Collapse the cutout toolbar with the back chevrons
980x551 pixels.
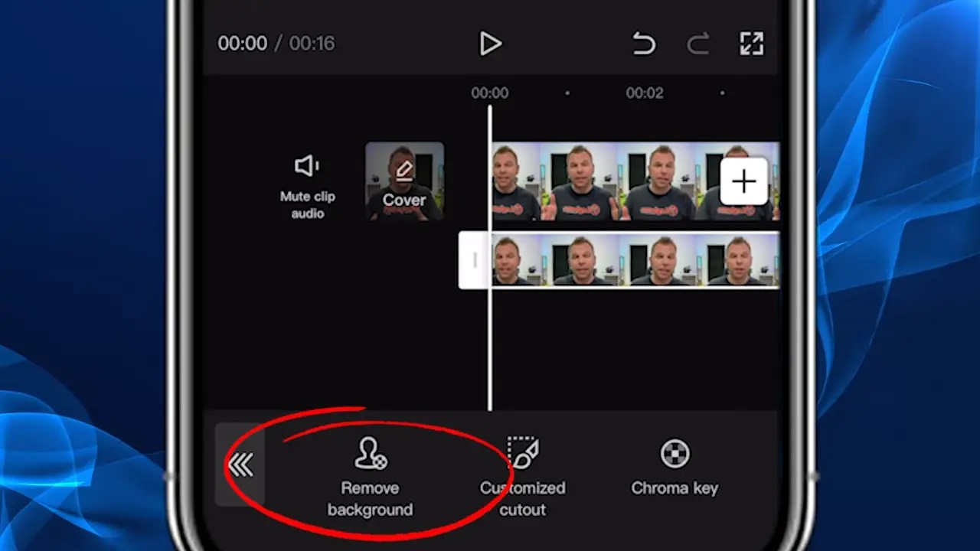coord(241,464)
